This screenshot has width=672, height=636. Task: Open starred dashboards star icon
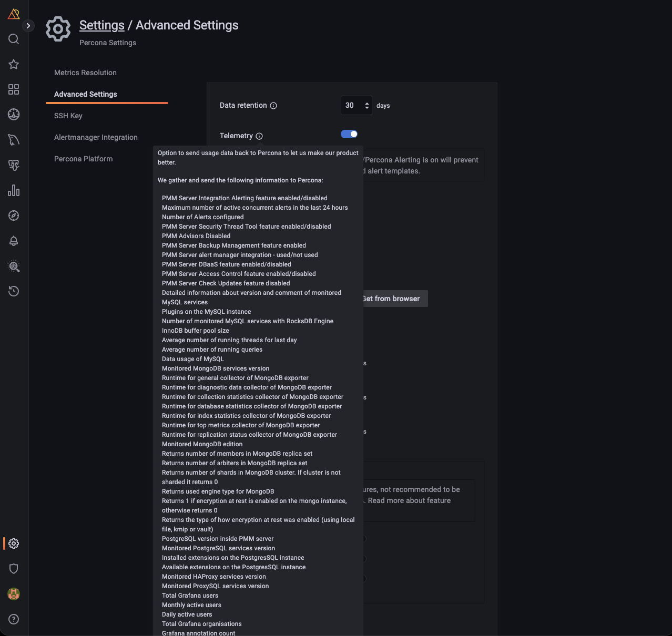click(x=14, y=64)
